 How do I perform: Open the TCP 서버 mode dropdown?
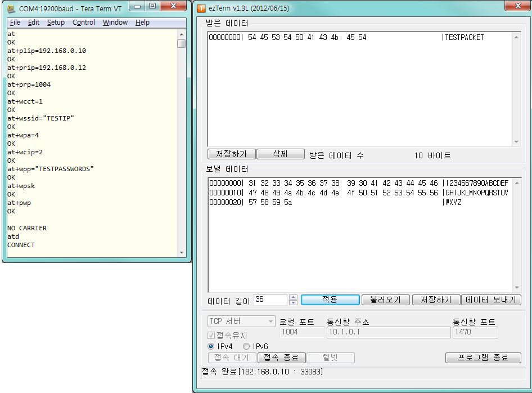[241, 321]
